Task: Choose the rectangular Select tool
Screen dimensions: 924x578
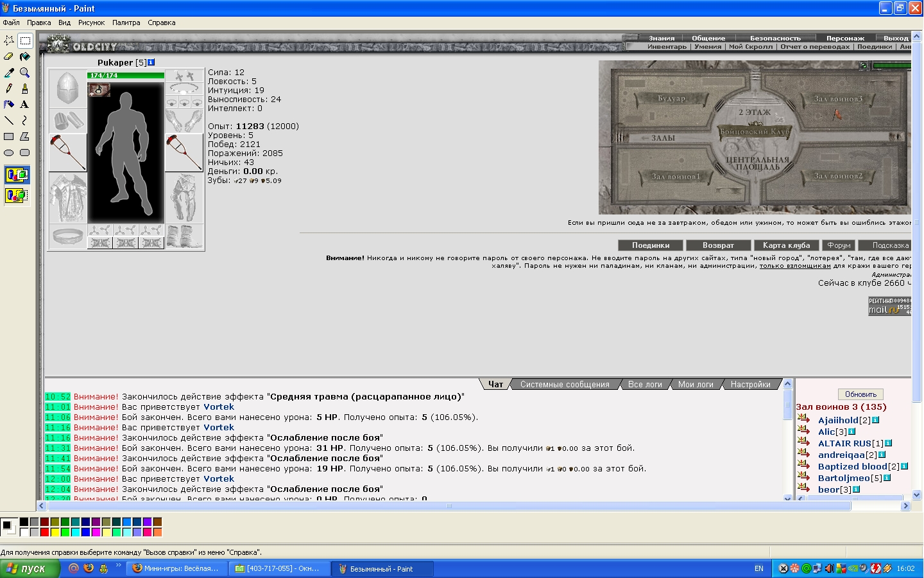Action: [25, 40]
